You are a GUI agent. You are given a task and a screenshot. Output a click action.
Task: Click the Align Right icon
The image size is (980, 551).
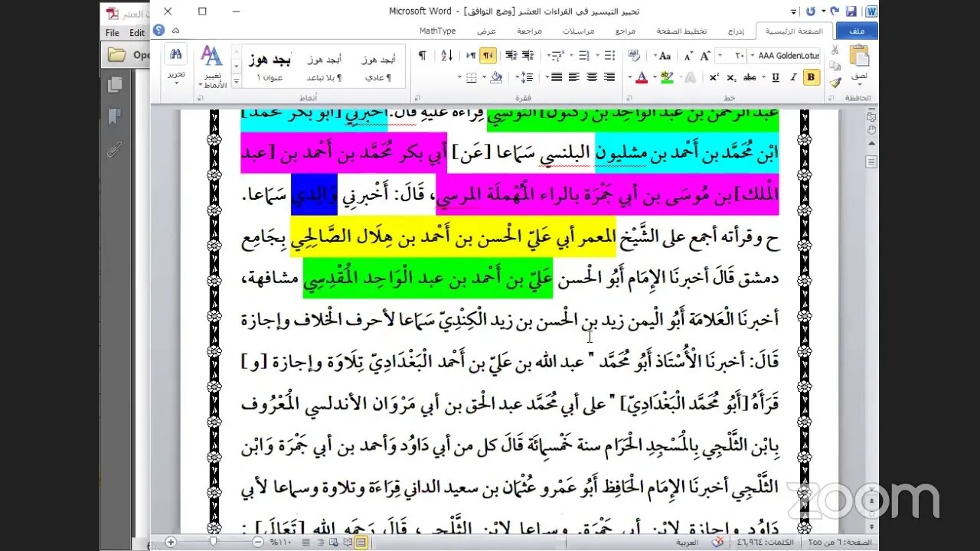click(x=609, y=77)
